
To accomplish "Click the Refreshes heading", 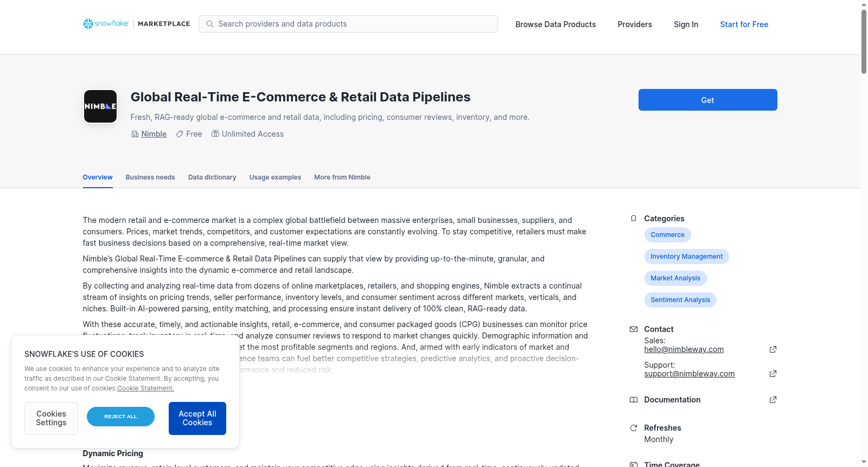I will click(x=662, y=428).
